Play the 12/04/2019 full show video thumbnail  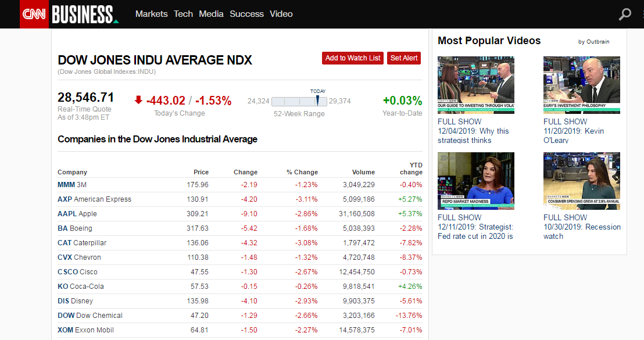(x=475, y=85)
